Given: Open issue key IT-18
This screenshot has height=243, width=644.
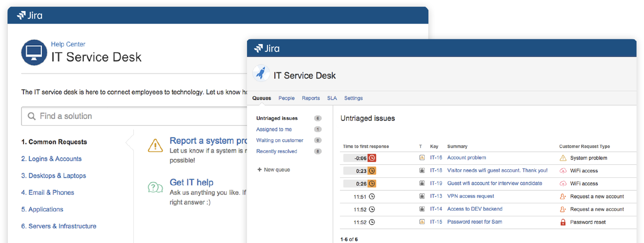Looking at the screenshot, I should 436,171.
